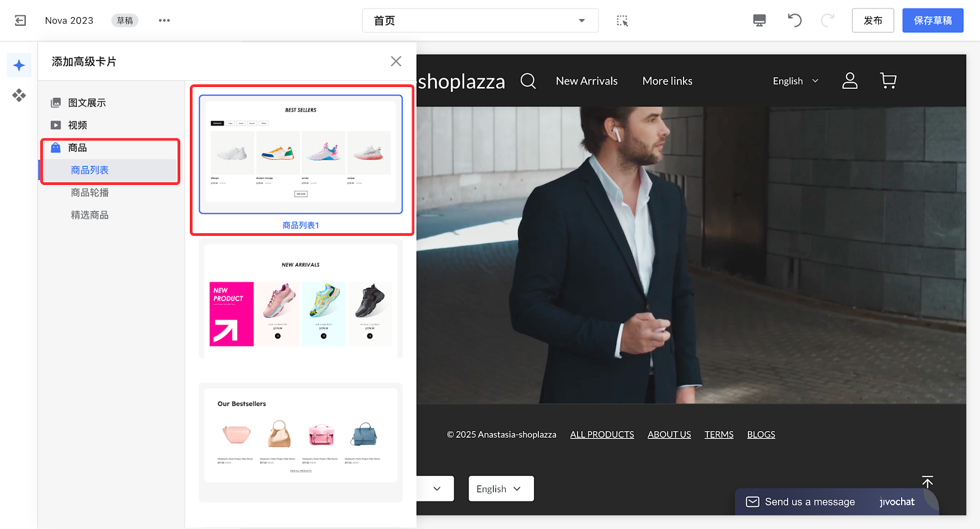
Task: Select the 图文展示 category
Action: tap(87, 103)
